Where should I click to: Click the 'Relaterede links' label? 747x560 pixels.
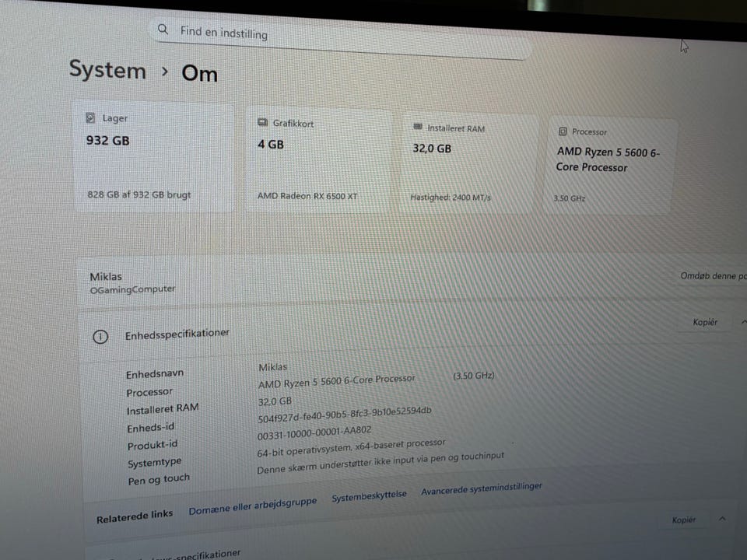135,516
